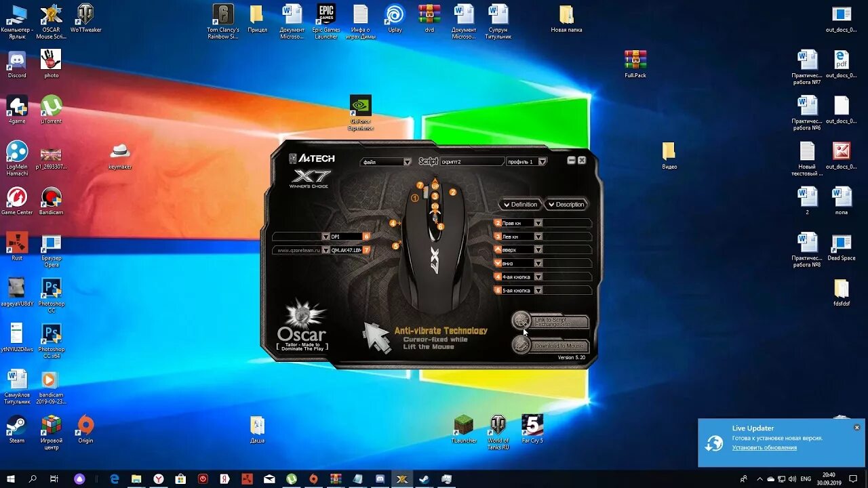Click mouse button 1 marker on diagram
Image resolution: width=868 pixels, height=488 pixels.
point(415,198)
